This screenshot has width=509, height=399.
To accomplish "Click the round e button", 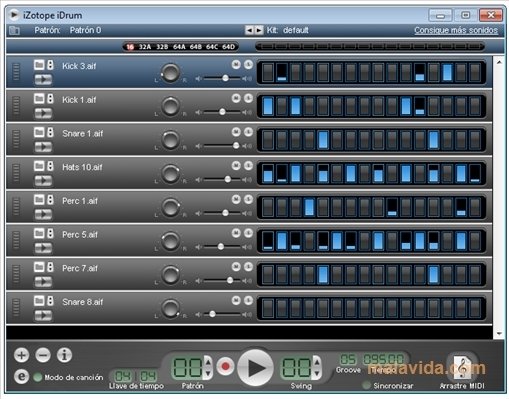I will (21, 377).
